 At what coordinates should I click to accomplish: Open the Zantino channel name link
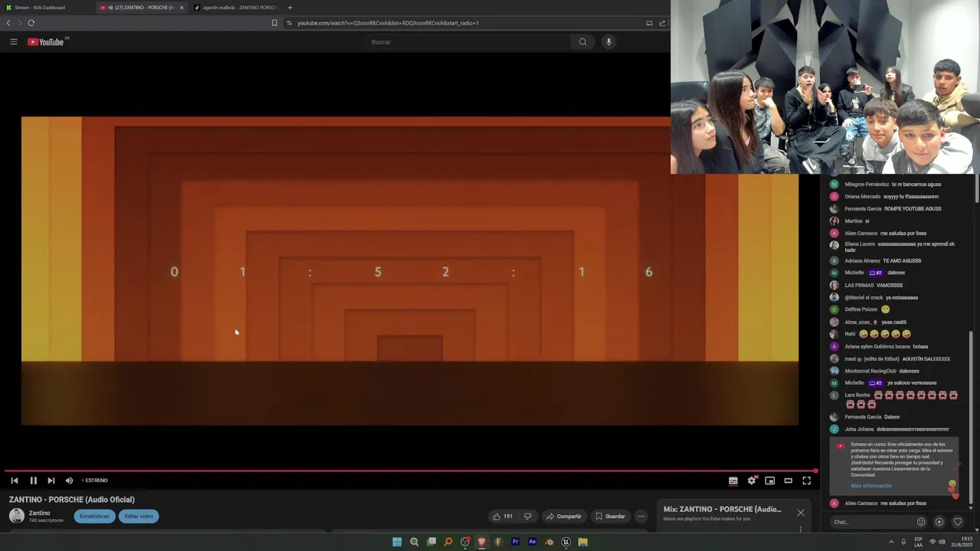[x=40, y=513]
